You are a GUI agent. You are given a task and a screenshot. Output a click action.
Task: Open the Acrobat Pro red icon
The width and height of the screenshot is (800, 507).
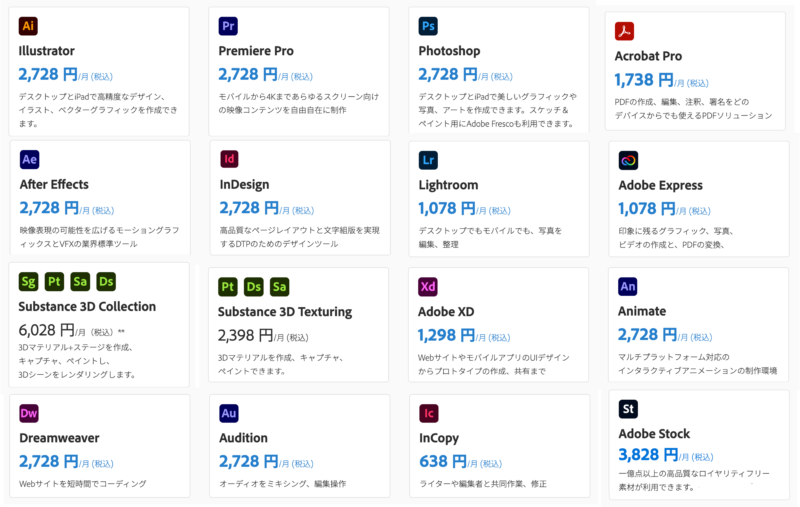click(624, 31)
